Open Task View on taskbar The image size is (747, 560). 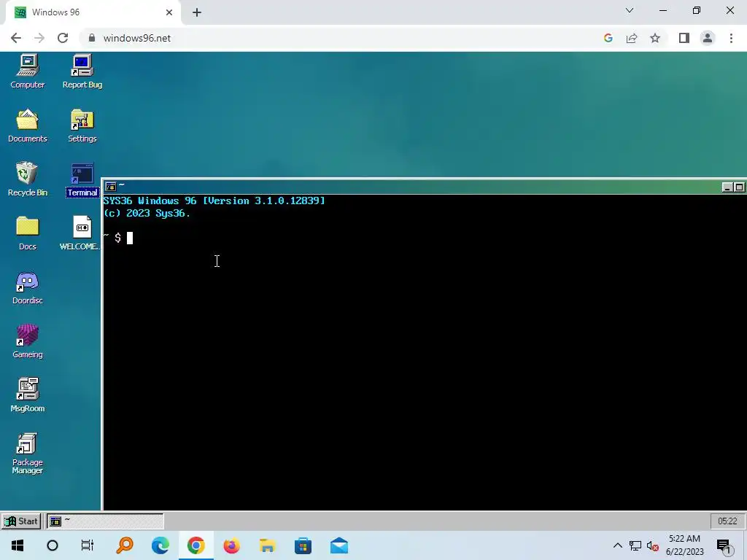click(88, 545)
